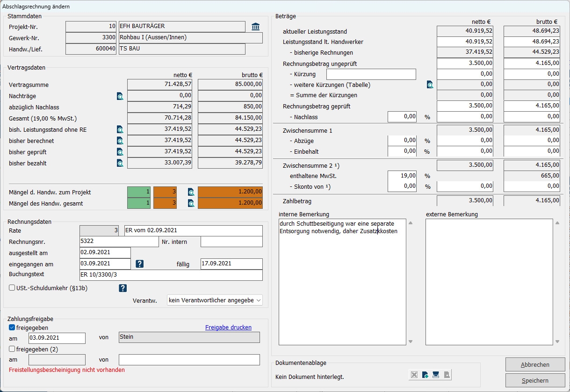Click the Freigabe drucken link
The width and height of the screenshot is (570, 392).
(228, 328)
